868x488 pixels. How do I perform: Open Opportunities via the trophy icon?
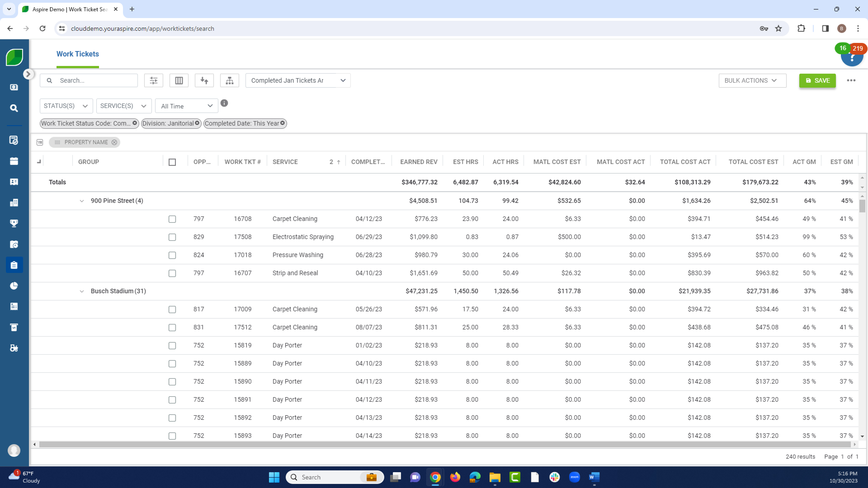tap(14, 223)
